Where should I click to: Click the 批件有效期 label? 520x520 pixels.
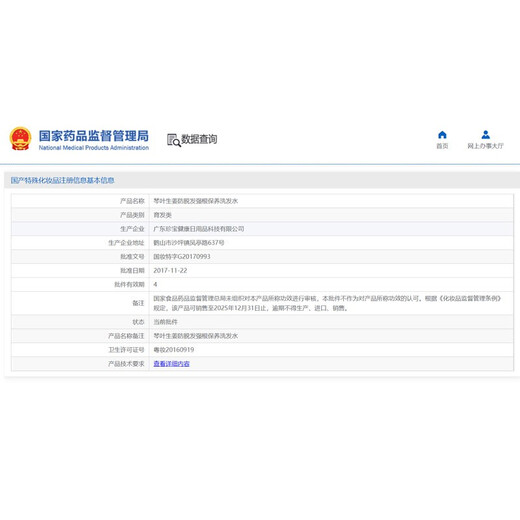129,284
